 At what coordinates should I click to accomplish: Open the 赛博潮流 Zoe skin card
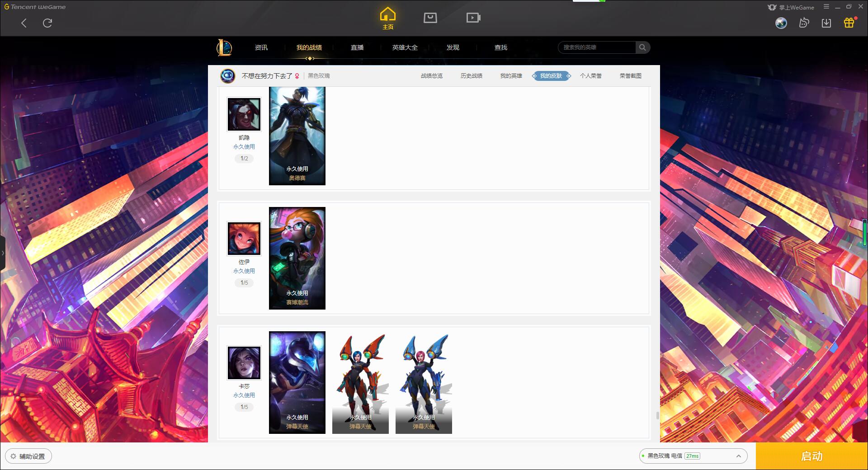(x=297, y=258)
